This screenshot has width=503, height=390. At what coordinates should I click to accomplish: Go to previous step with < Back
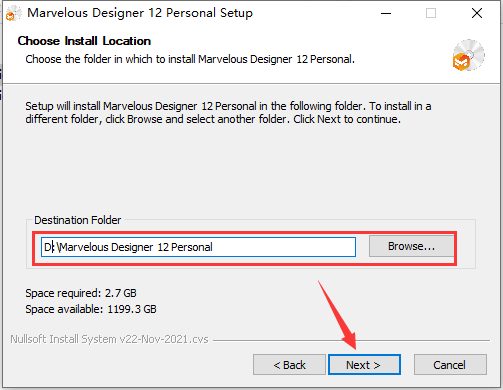[289, 365]
